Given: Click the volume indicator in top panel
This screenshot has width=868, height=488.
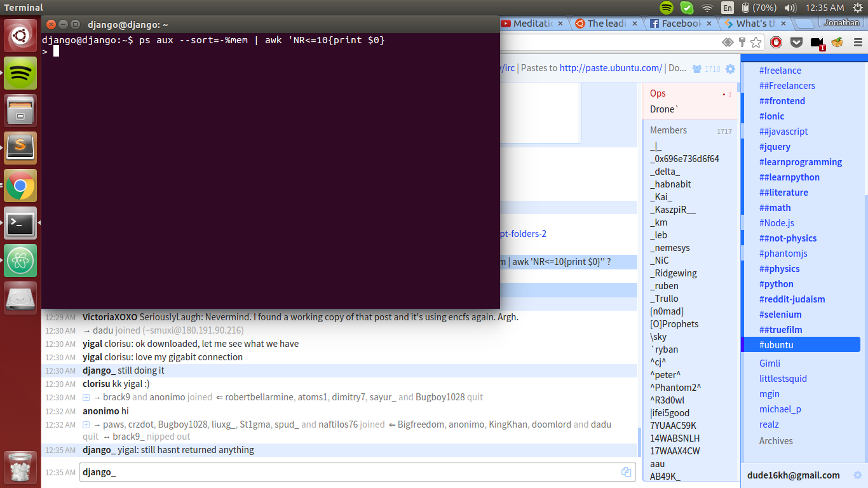Looking at the screenshot, I should [790, 8].
